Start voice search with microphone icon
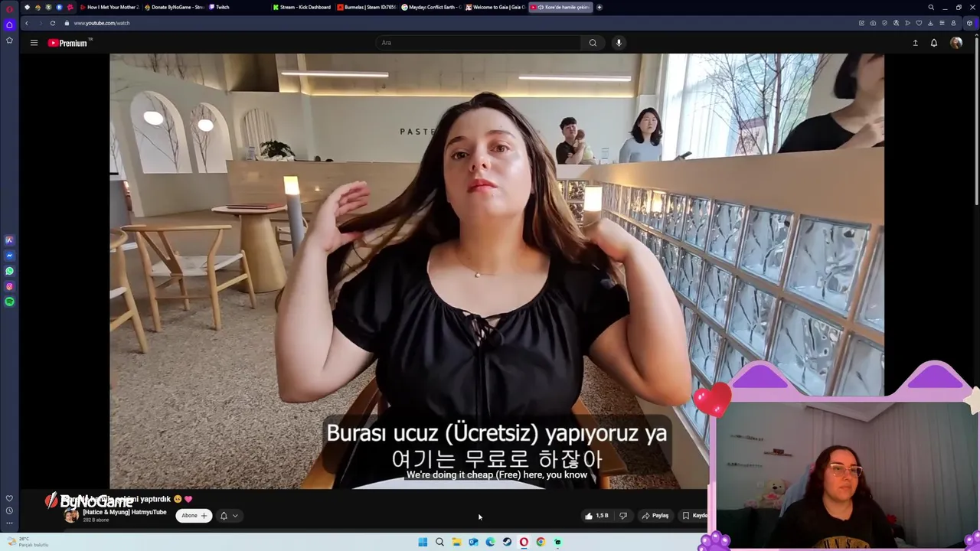 point(619,43)
